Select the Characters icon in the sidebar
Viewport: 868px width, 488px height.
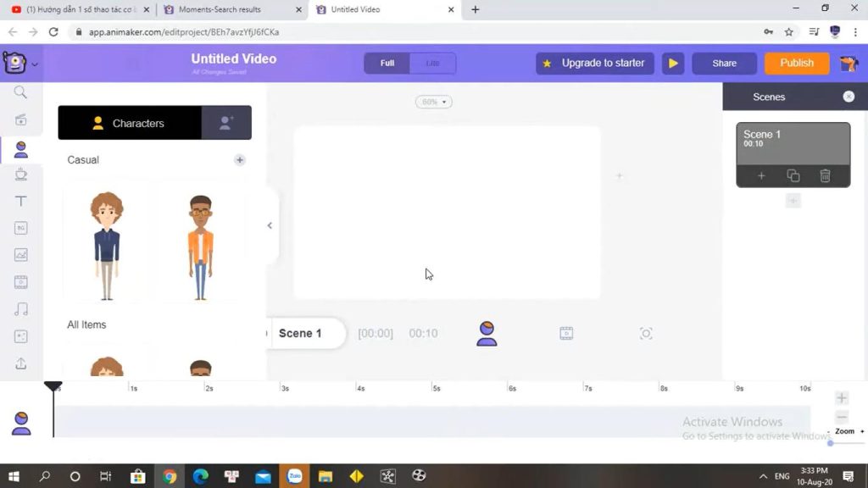21,149
